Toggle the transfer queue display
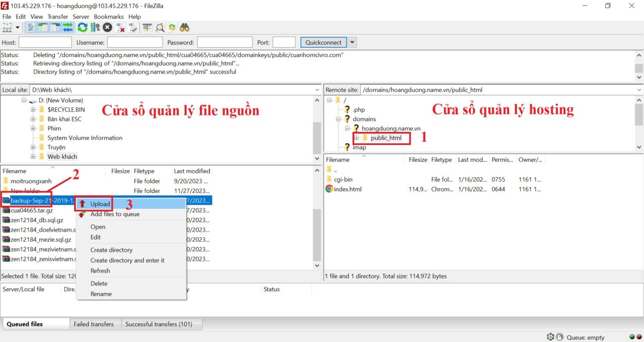Image resolution: width=644 pixels, height=342 pixels. (67, 27)
